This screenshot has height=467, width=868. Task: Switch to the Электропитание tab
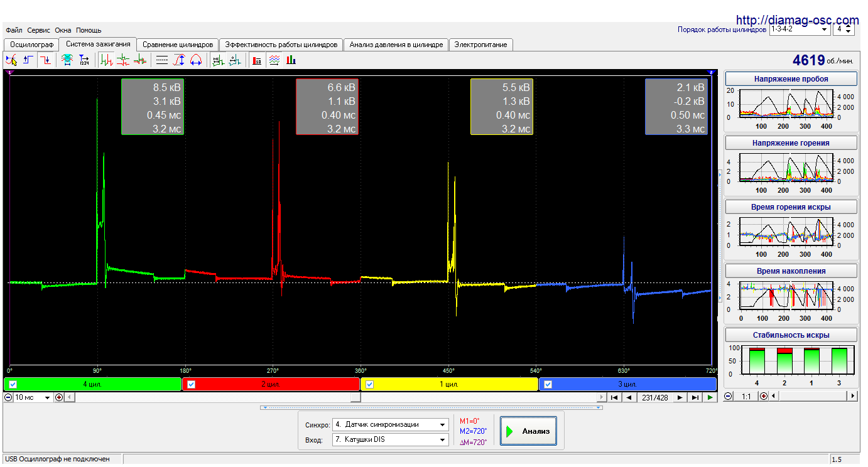pos(481,45)
